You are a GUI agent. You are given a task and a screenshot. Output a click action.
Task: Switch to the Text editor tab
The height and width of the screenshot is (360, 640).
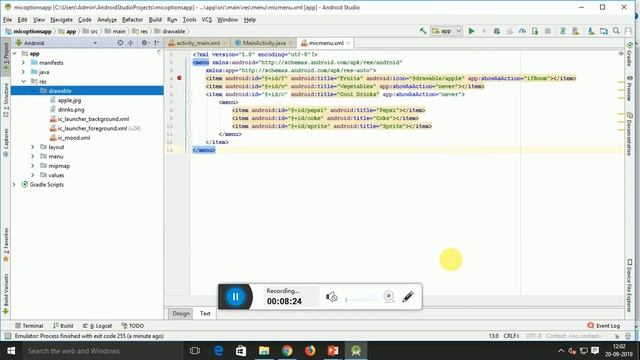click(205, 313)
